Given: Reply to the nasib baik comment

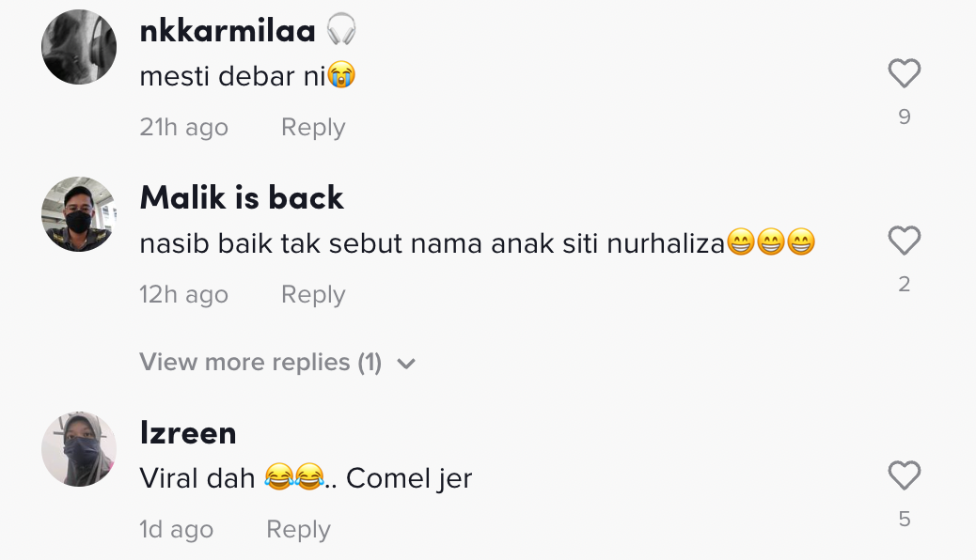Looking at the screenshot, I should (x=313, y=294).
